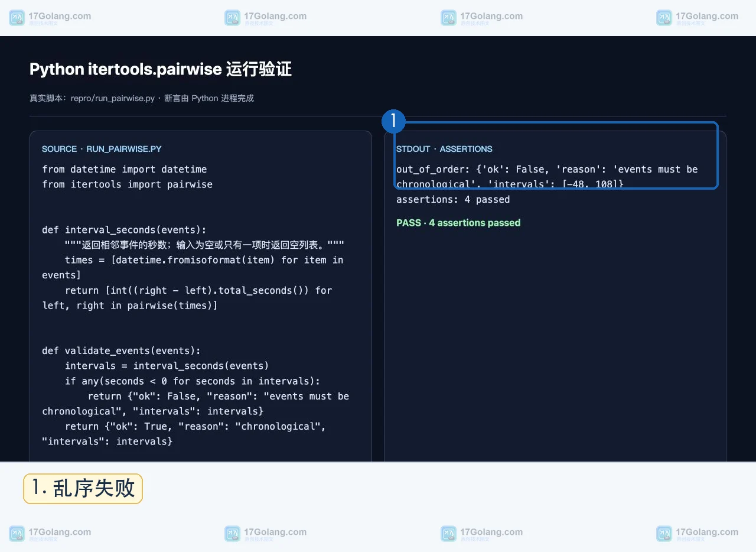Click the "if any(seconds < 0" code line

coord(193,381)
